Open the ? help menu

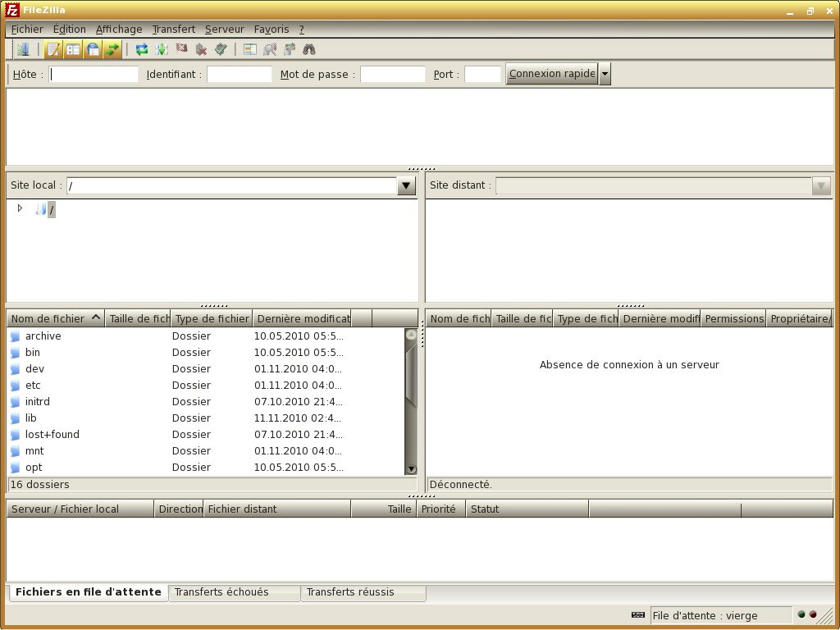pyautogui.click(x=302, y=30)
